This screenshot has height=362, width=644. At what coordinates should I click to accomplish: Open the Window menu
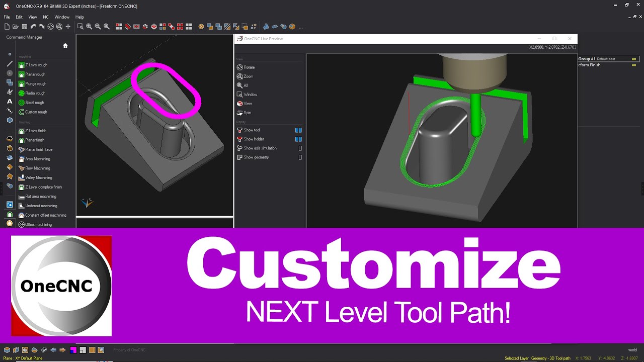(x=62, y=17)
